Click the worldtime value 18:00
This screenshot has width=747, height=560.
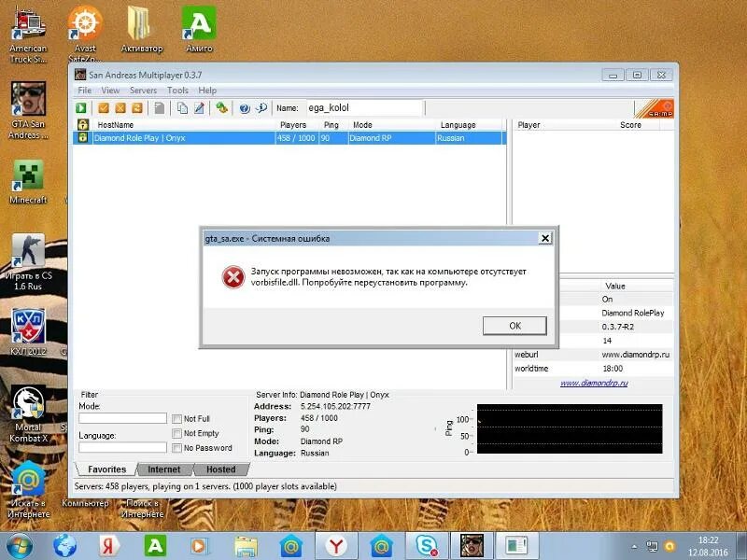613,369
